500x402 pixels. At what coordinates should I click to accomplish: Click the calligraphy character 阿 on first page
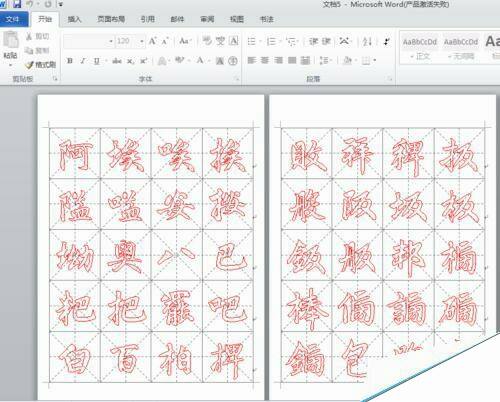(x=75, y=156)
